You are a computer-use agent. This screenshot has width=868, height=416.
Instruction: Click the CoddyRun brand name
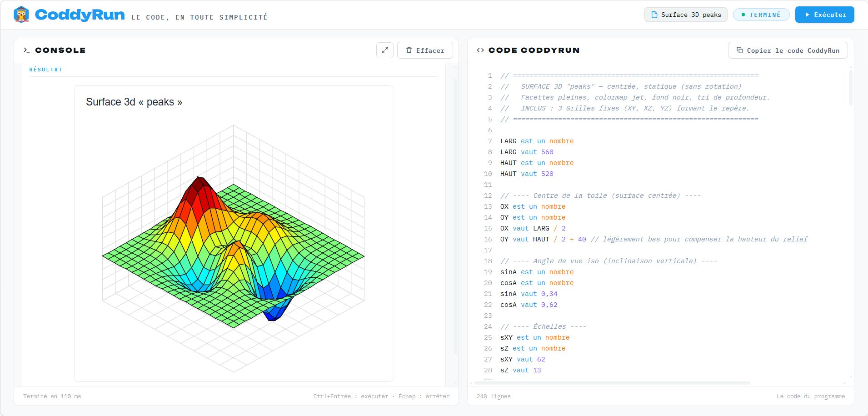coord(80,15)
